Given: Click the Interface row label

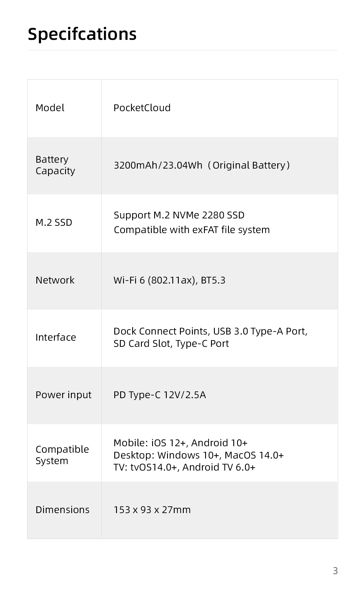Looking at the screenshot, I should (x=56, y=337).
